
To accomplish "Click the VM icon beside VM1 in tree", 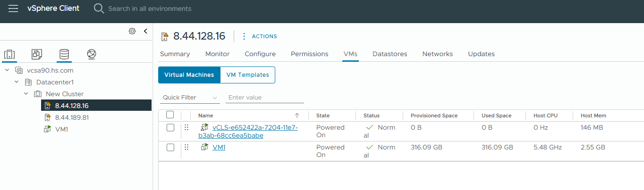I will [47, 129].
